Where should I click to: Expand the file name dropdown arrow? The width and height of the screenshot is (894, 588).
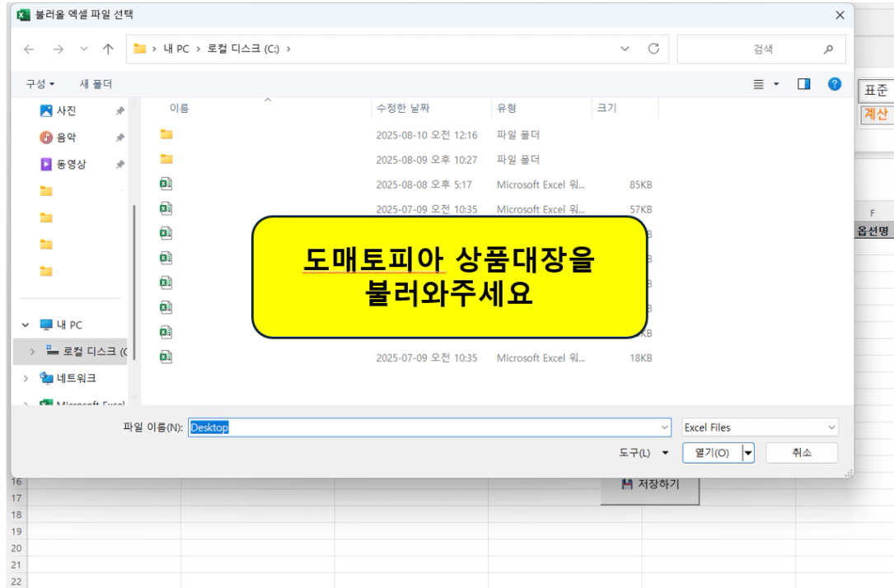pyautogui.click(x=664, y=427)
